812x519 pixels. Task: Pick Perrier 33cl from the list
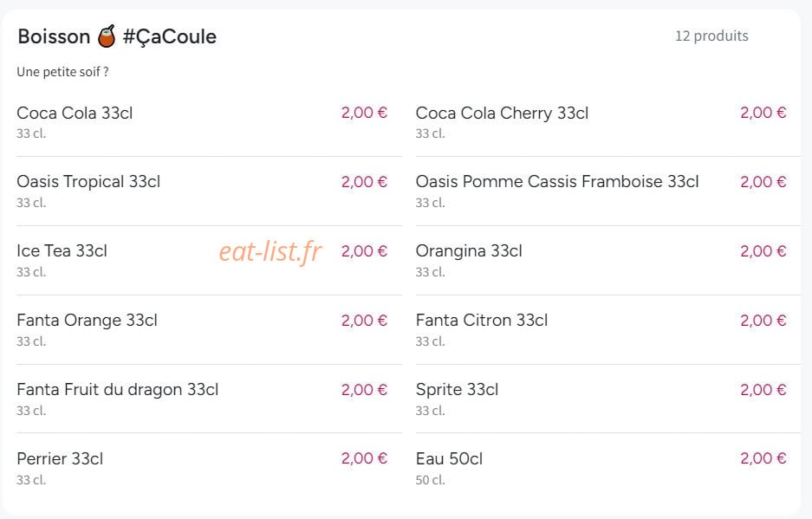(209, 468)
